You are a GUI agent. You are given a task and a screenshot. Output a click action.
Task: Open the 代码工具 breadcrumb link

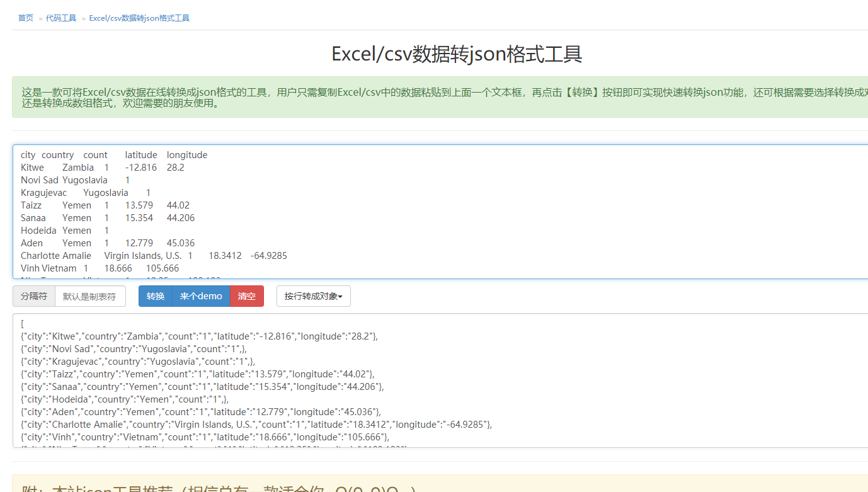click(61, 18)
